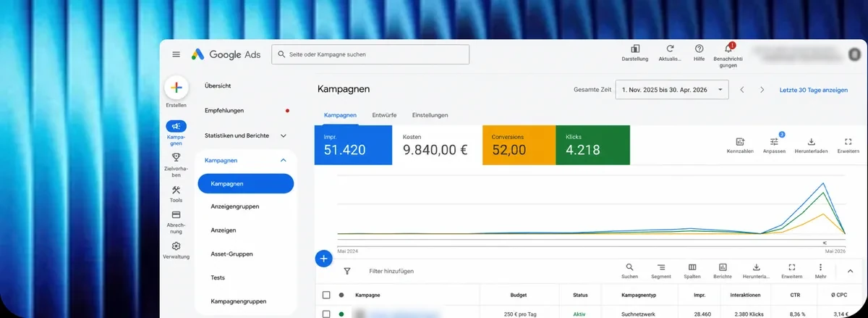Viewport: 868px width, 318px height.
Task: Click the Erstellen plus button
Action: (176, 88)
